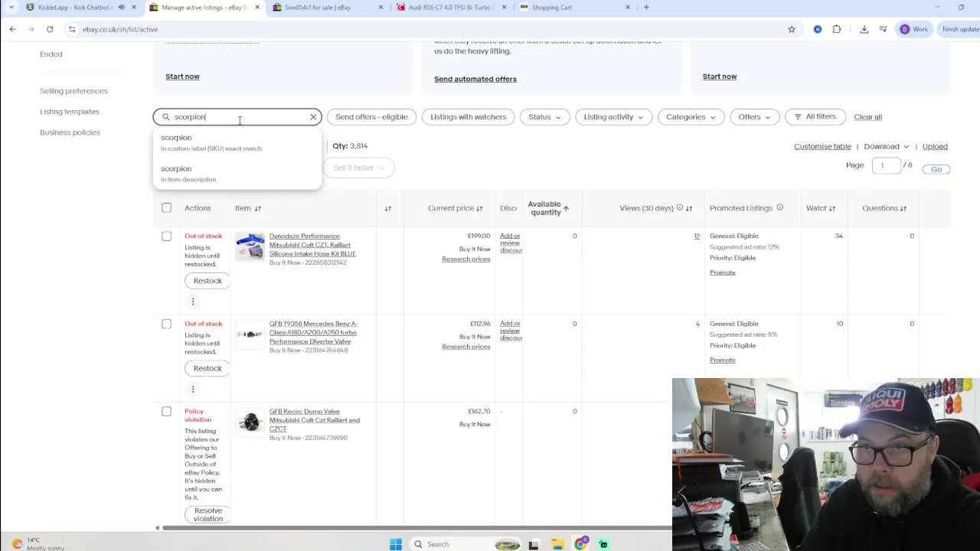Open Chrome from the taskbar
Image resolution: width=980 pixels, height=551 pixels.
pos(581,544)
